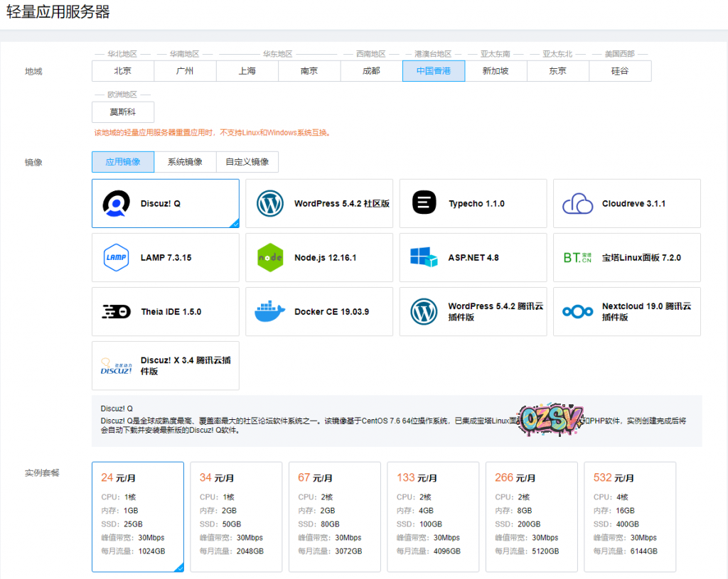728x579 pixels.
Task: Select the 宝塔Linux面板 7.2.0 image card
Action: (626, 258)
